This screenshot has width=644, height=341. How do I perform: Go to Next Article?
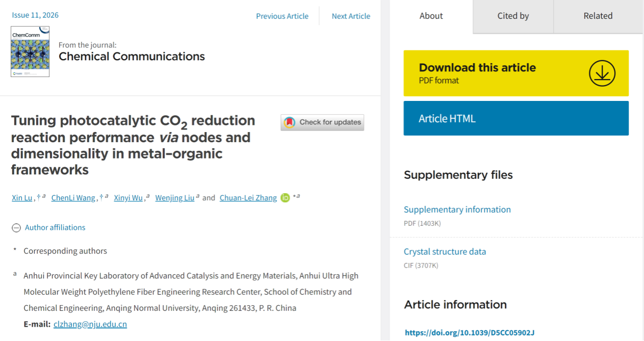[x=351, y=16]
